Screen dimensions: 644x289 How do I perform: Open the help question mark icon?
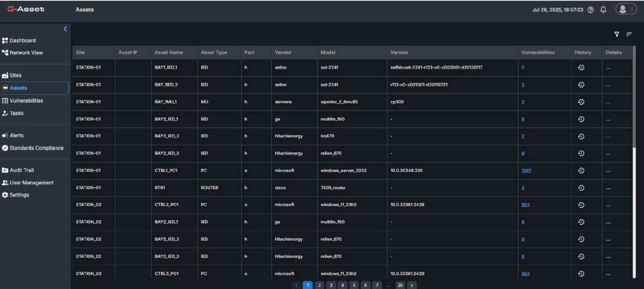pyautogui.click(x=591, y=10)
